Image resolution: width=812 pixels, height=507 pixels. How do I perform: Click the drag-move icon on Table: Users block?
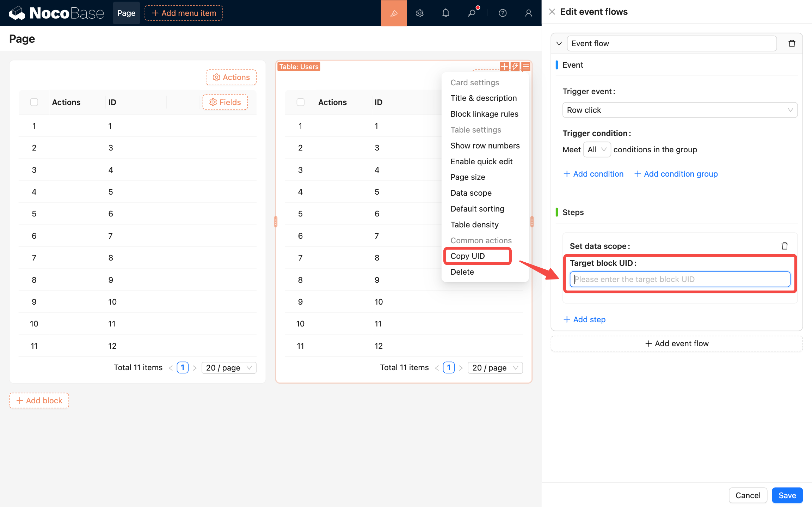click(504, 66)
